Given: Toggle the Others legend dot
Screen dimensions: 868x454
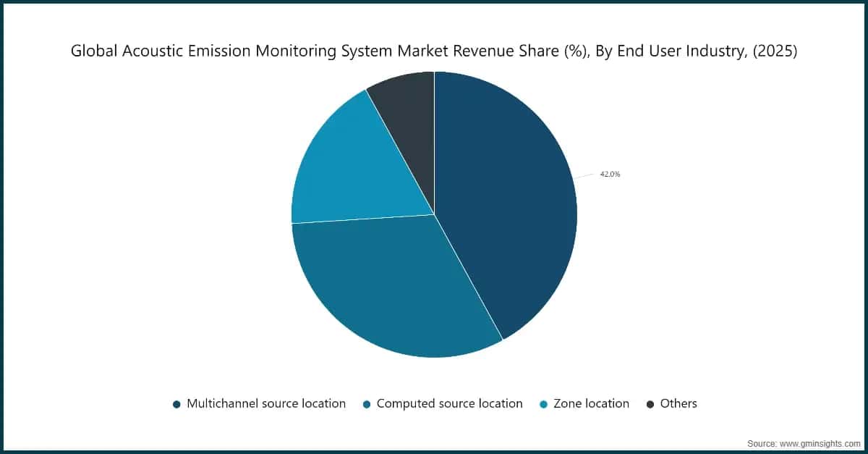Looking at the screenshot, I should click(x=650, y=404).
